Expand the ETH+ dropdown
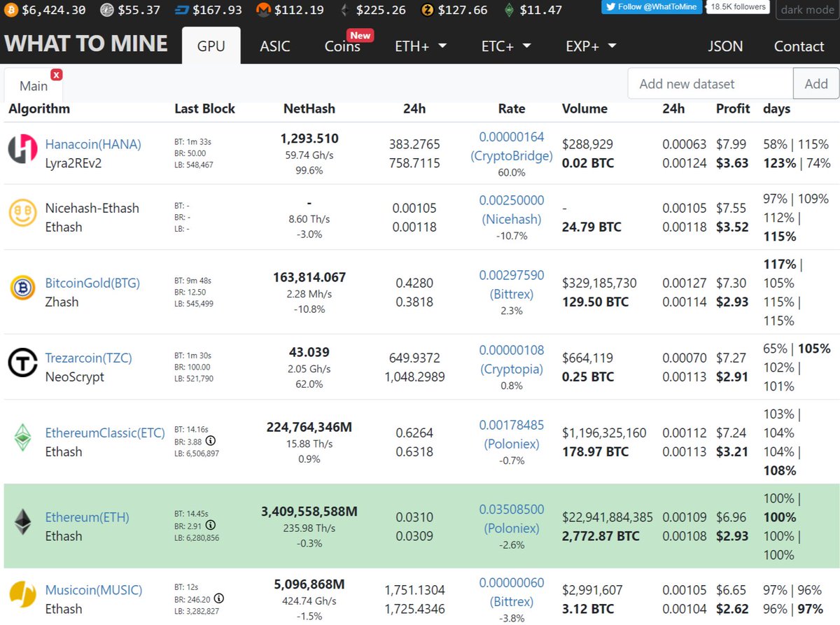 421,45
